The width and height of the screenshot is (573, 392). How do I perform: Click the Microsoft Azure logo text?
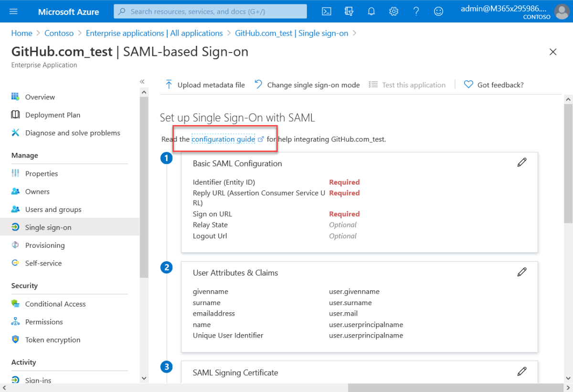click(68, 11)
